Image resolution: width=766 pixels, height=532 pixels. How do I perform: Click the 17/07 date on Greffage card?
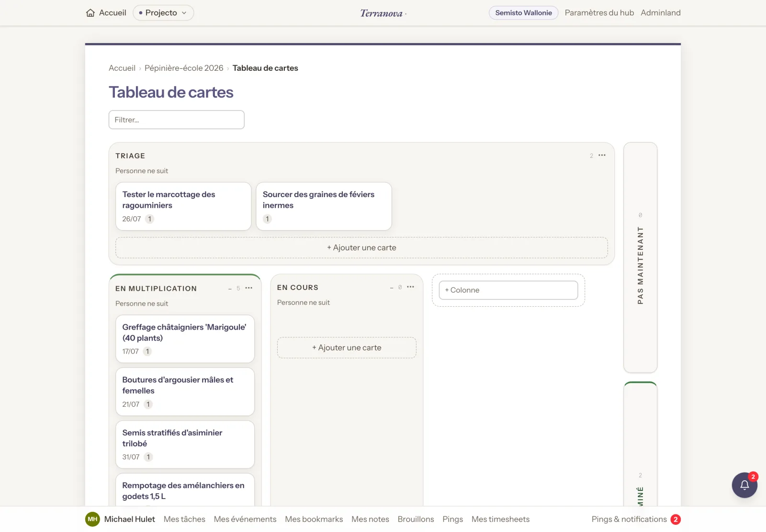[x=130, y=352]
